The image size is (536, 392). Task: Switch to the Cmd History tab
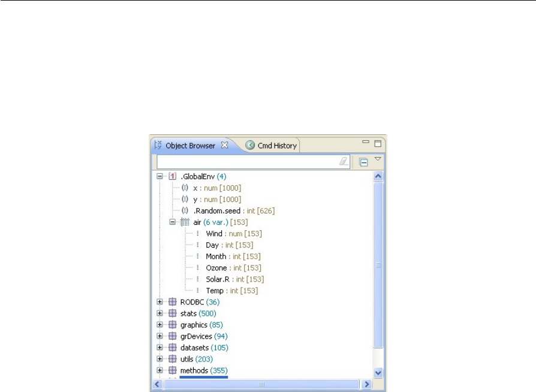pos(272,146)
